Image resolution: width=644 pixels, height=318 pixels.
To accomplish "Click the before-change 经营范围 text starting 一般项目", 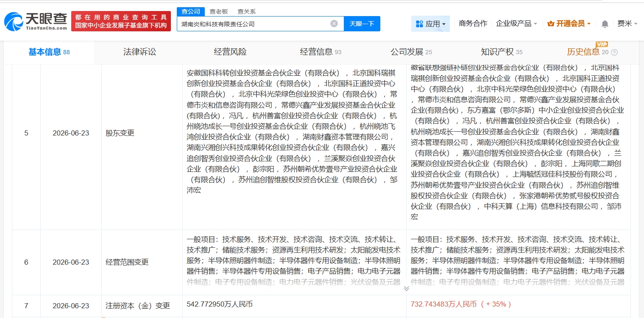I will tap(294, 260).
